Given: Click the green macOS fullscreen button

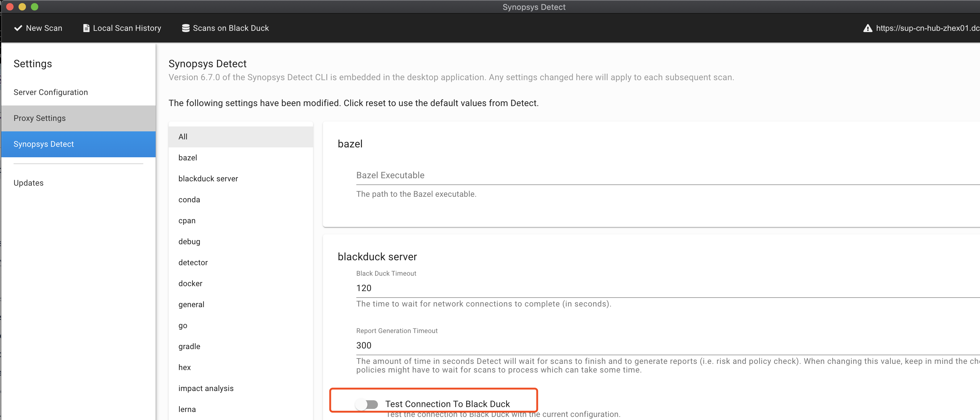Looking at the screenshot, I should (35, 7).
